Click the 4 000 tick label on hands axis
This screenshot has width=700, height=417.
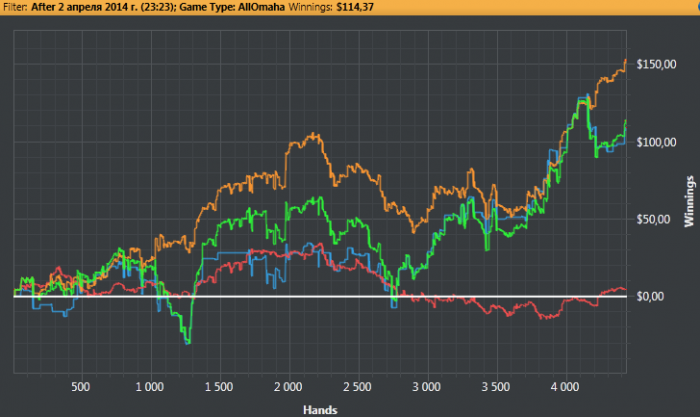pos(565,386)
